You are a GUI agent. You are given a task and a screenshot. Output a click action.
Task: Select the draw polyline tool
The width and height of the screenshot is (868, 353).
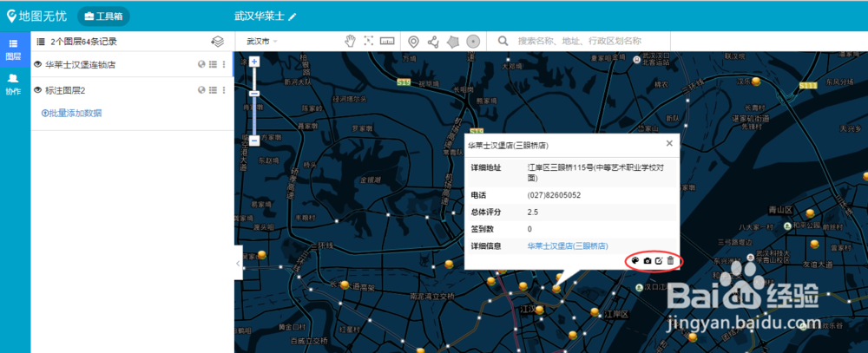pyautogui.click(x=433, y=42)
